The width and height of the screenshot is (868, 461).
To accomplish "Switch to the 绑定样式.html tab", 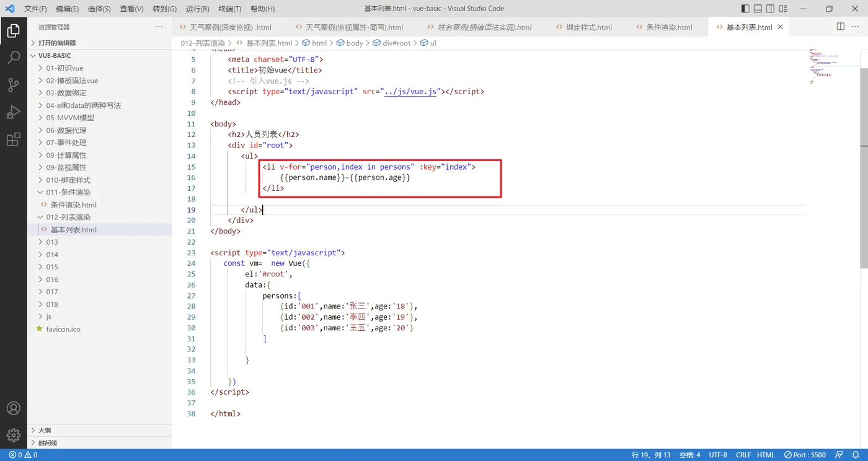I will (589, 27).
